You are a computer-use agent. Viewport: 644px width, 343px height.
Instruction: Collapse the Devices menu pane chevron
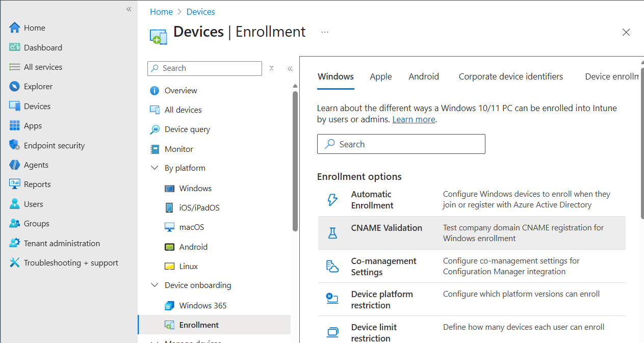(290, 69)
